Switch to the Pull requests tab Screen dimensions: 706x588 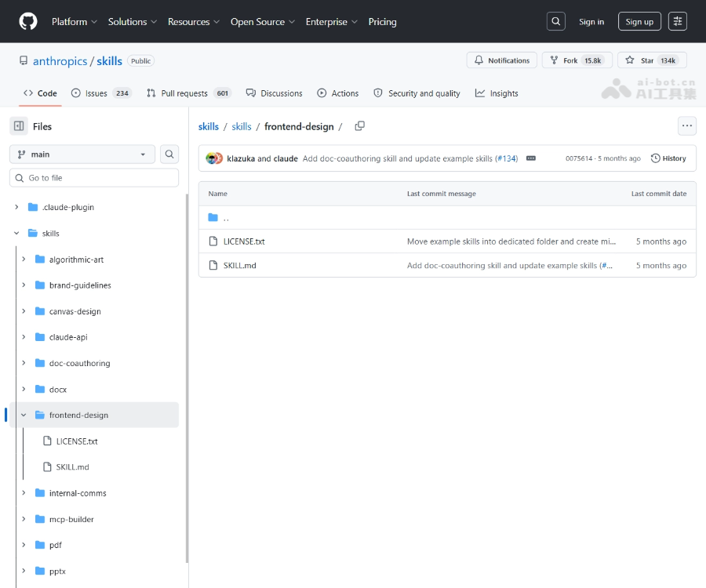pos(188,93)
